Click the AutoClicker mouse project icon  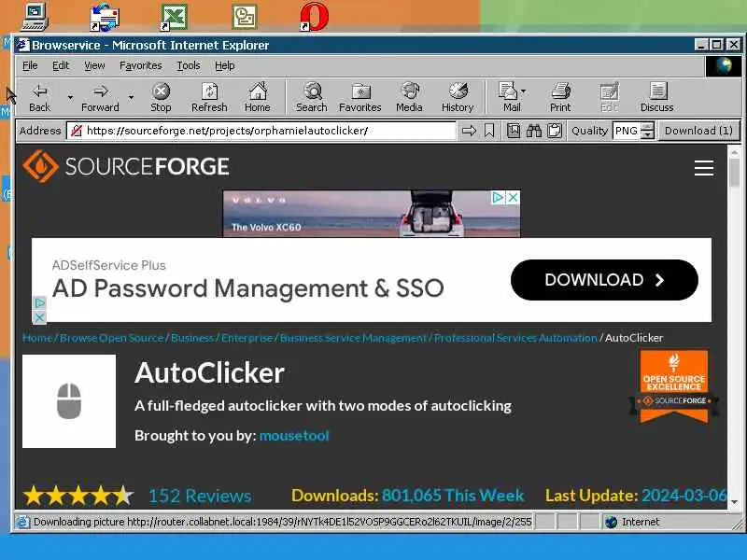tap(69, 401)
